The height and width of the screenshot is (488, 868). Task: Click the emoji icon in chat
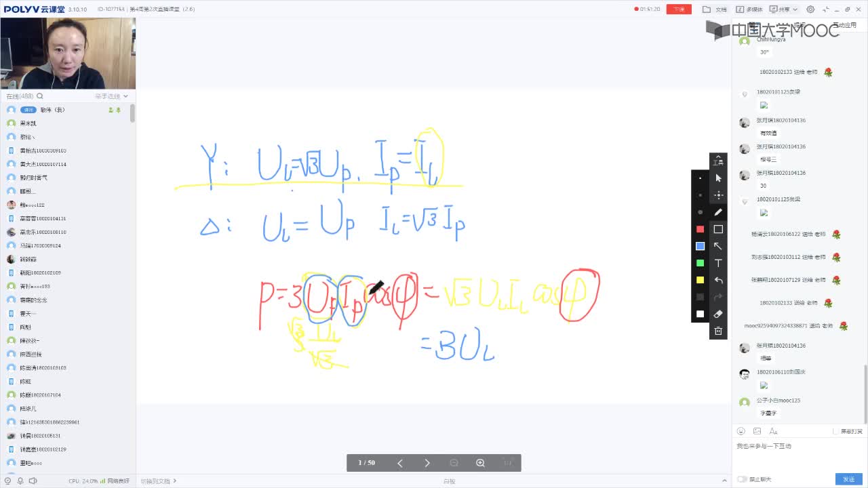point(741,431)
